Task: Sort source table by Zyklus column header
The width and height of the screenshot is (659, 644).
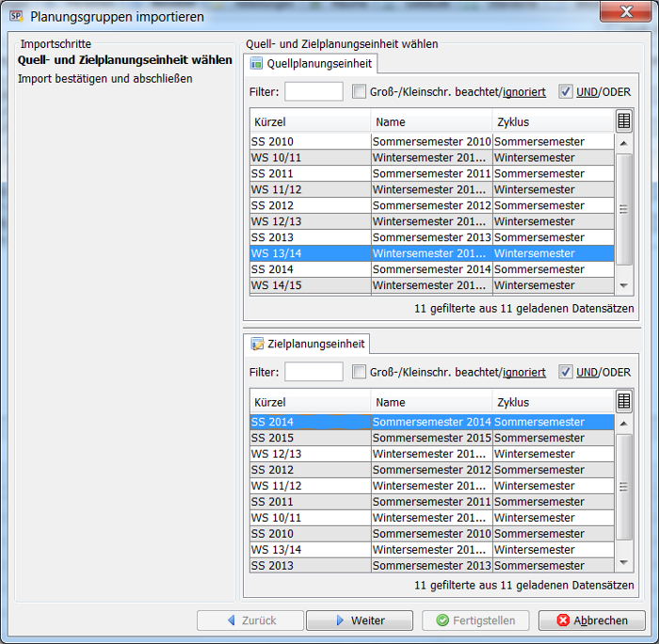Action: (554, 121)
